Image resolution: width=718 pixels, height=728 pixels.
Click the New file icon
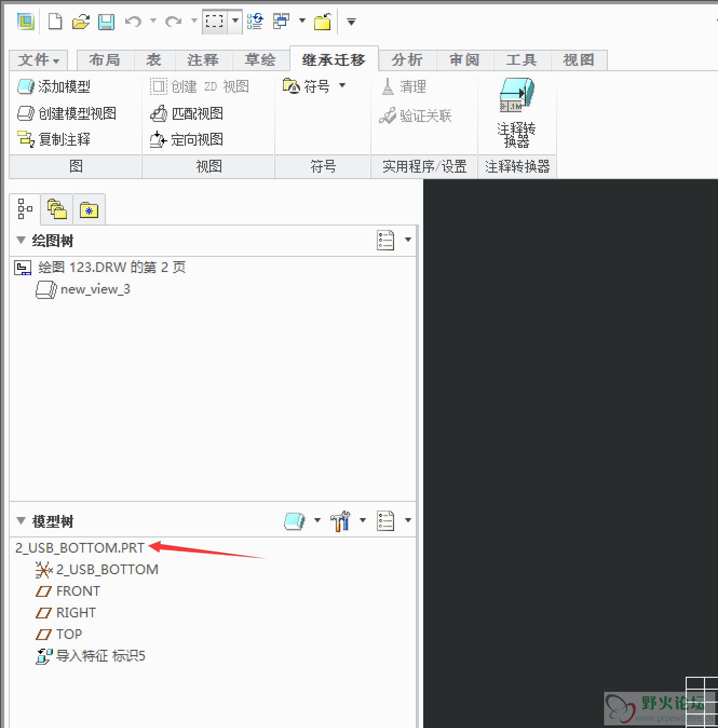pos(55,22)
